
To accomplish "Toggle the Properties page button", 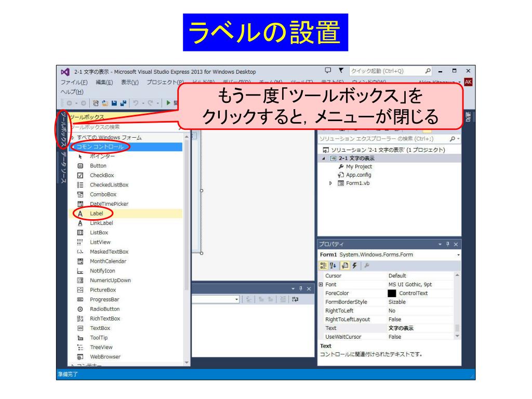I will 345,265.
